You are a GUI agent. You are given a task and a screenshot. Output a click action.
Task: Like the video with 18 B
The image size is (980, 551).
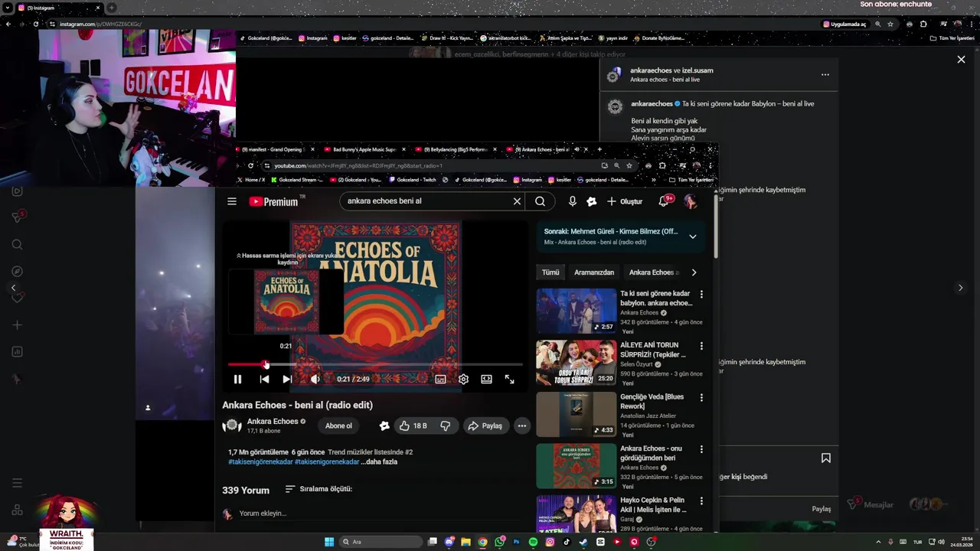point(413,425)
